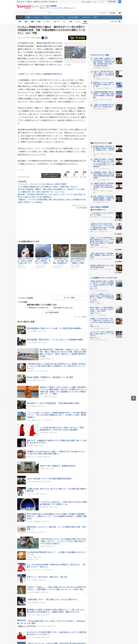
Task: Open the トップ tab
Action: pos(20,17)
